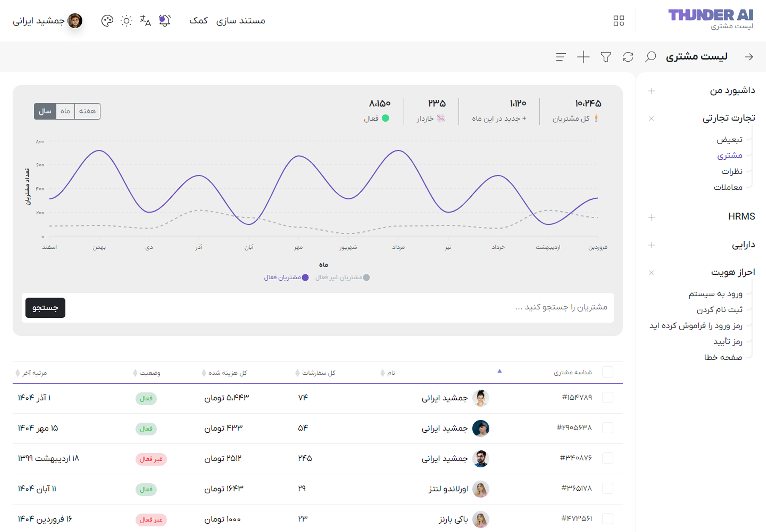Toggle light mode sun icon
766x532 pixels.
(126, 21)
